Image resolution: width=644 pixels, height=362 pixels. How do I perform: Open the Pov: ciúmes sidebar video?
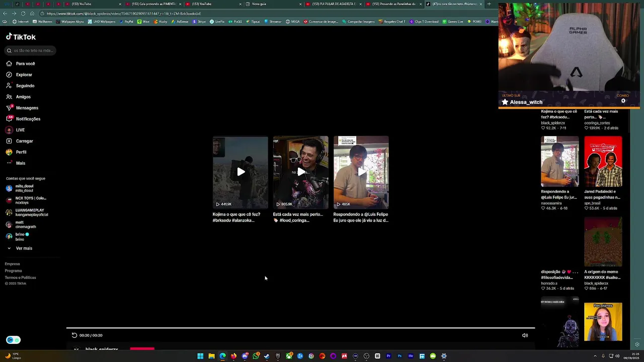(x=603, y=322)
